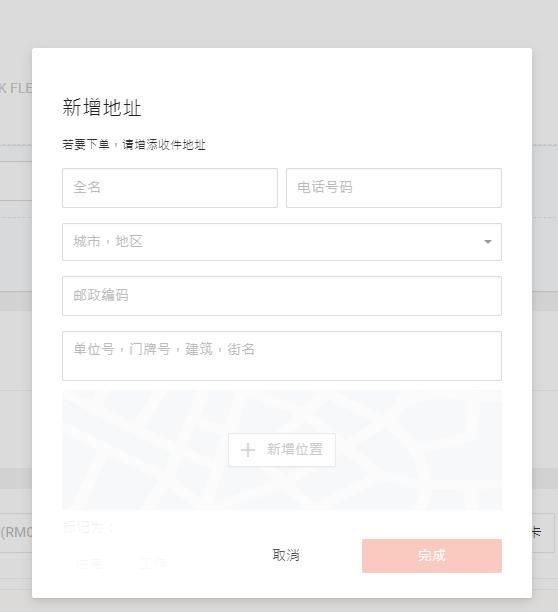The width and height of the screenshot is (558, 612).
Task: Cancel the dialog with 取消
Action: (x=286, y=555)
